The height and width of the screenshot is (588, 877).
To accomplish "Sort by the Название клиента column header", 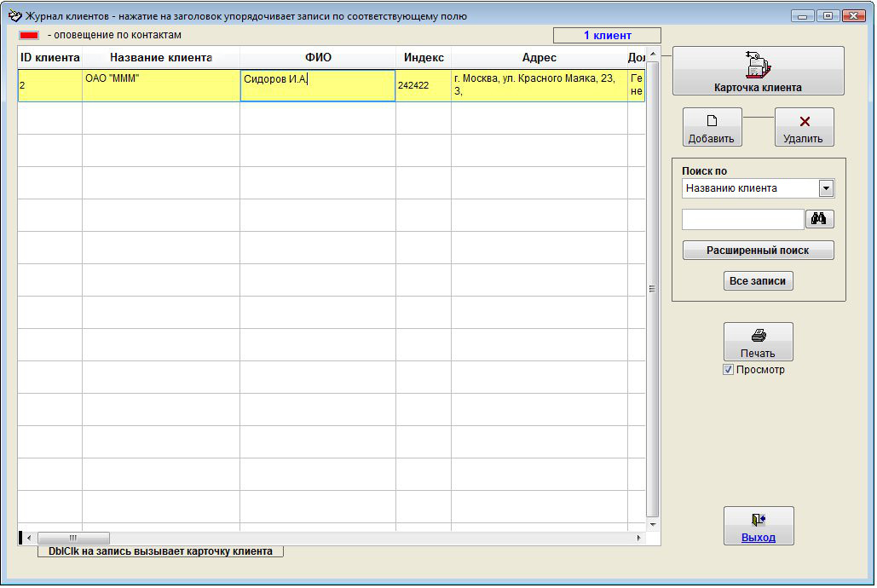I will tap(160, 58).
